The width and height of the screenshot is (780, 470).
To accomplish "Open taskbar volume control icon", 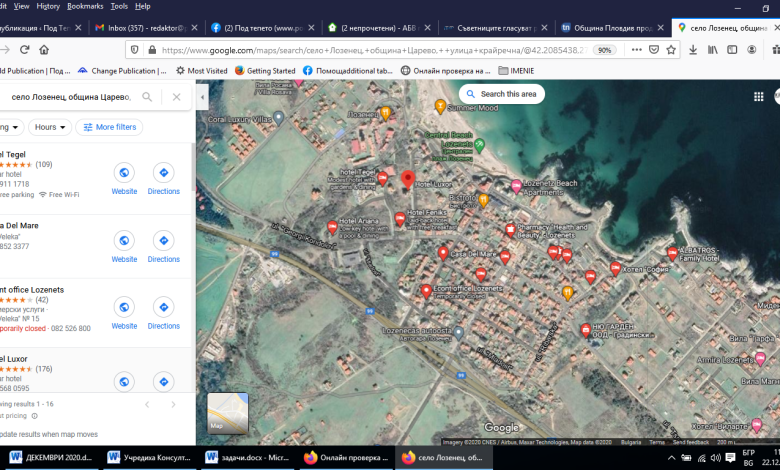I will tap(715, 458).
